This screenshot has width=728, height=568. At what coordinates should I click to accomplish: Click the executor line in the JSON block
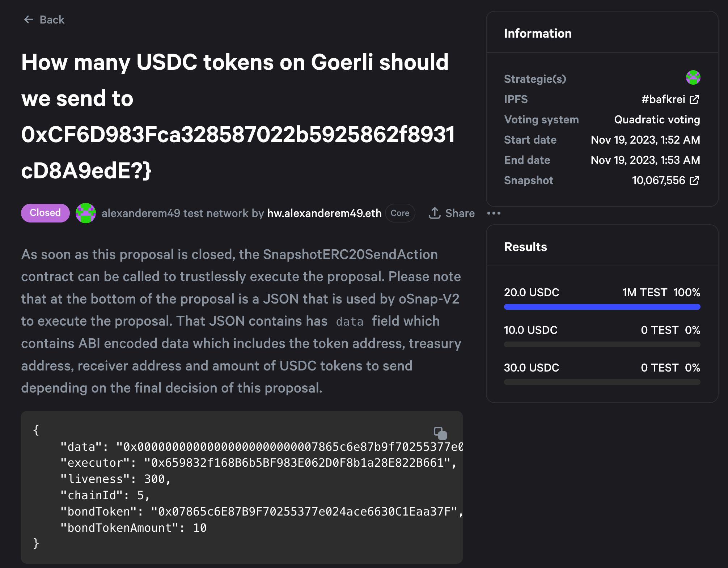258,463
